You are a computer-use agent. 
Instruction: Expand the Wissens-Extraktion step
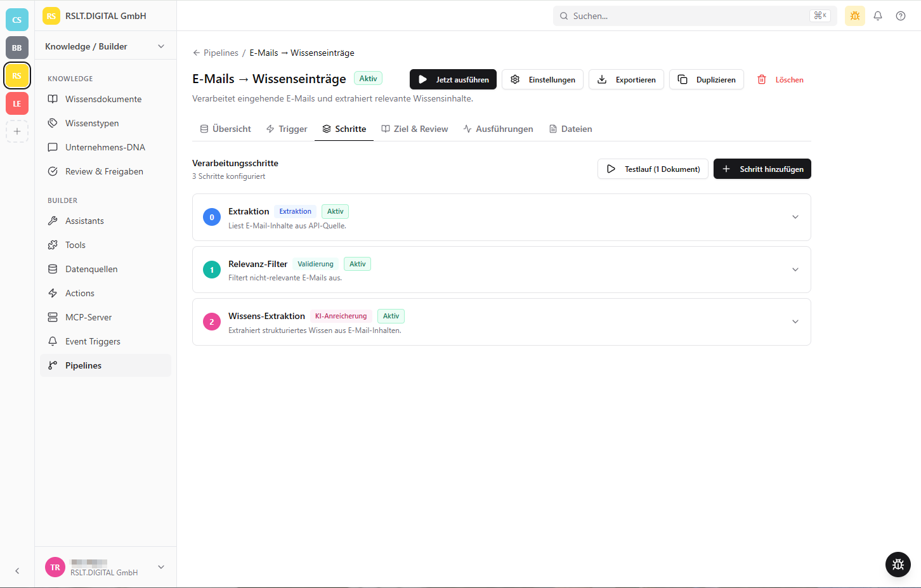tap(795, 322)
